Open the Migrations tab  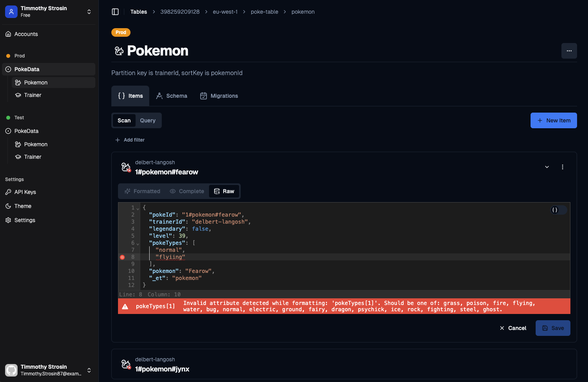[x=219, y=96]
